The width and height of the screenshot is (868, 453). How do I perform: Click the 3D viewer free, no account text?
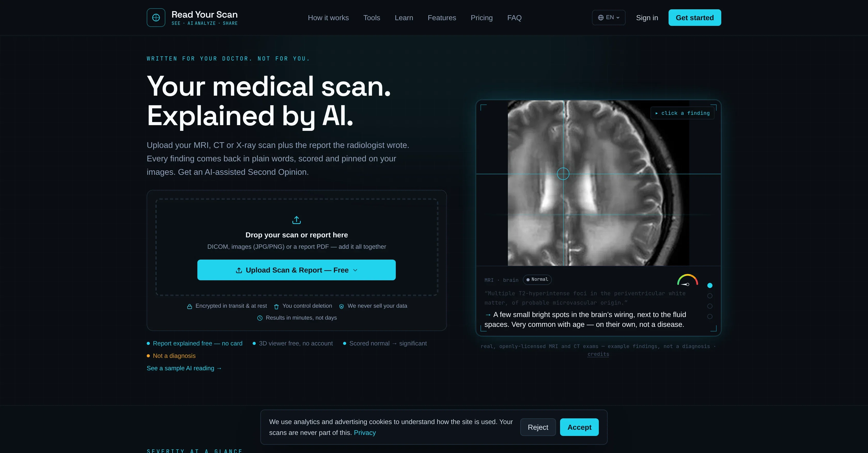296,343
